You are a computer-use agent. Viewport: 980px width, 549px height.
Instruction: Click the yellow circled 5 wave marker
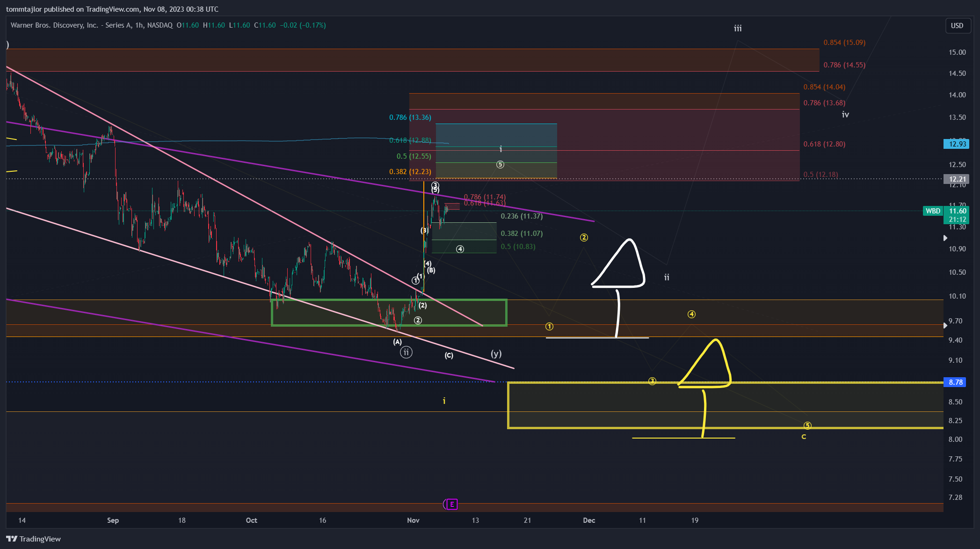click(x=807, y=426)
